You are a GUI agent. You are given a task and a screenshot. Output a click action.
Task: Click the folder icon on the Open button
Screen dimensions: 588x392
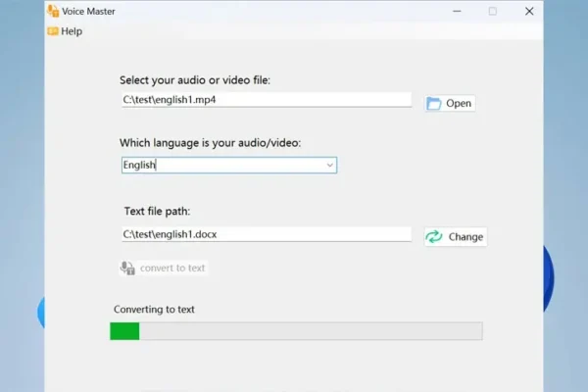pyautogui.click(x=434, y=104)
